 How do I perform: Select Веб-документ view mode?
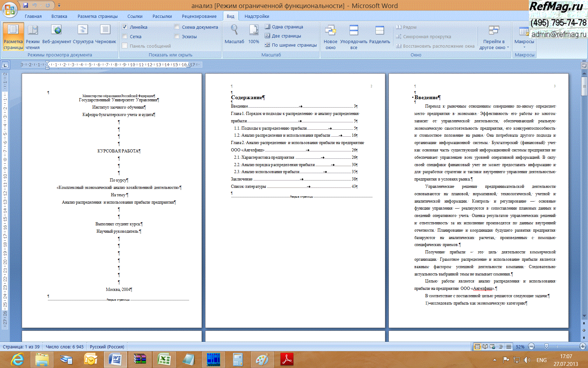tap(56, 34)
